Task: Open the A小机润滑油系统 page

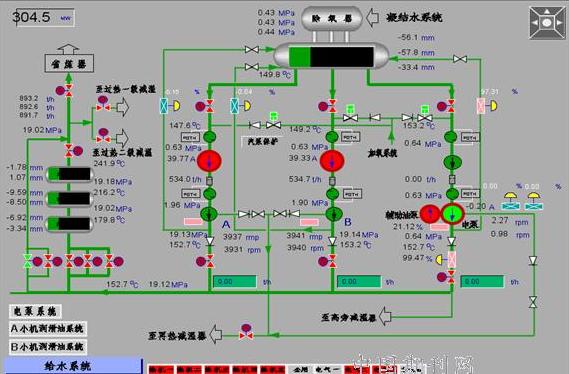Action: click(x=48, y=329)
